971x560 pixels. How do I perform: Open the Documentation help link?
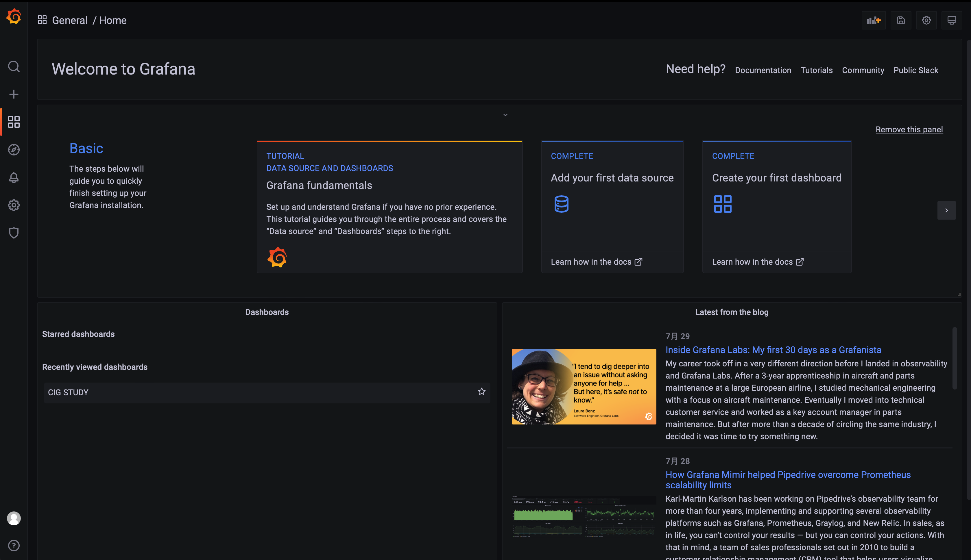[x=763, y=70]
